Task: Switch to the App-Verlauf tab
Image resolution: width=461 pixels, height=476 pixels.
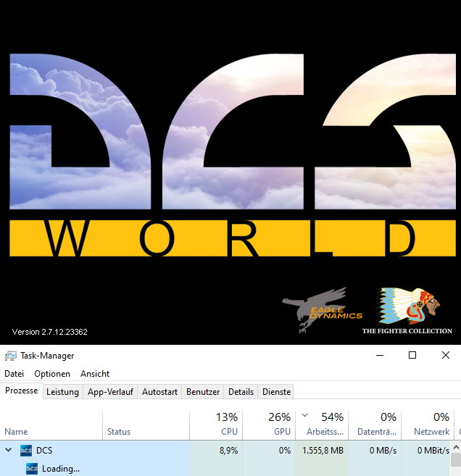Action: pos(111,392)
